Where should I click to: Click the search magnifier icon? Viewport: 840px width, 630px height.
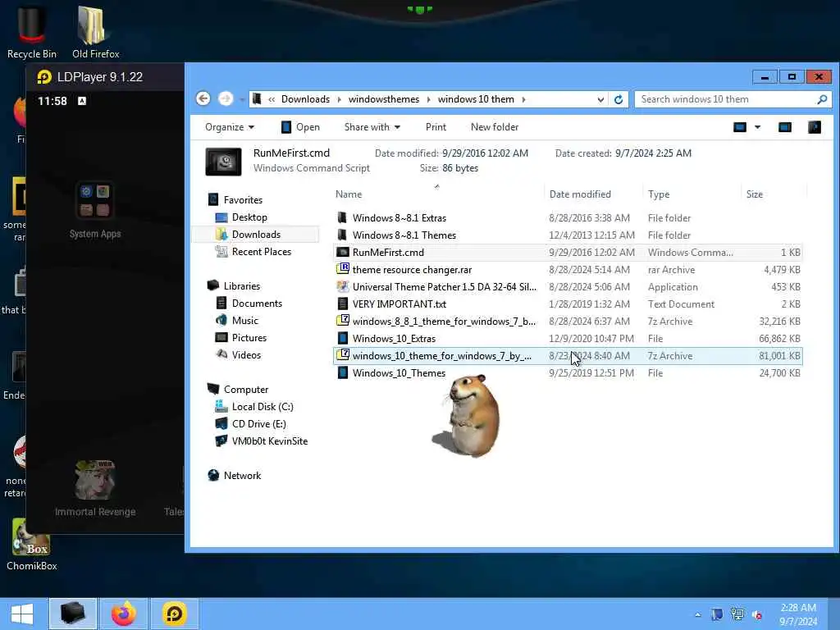coord(822,99)
